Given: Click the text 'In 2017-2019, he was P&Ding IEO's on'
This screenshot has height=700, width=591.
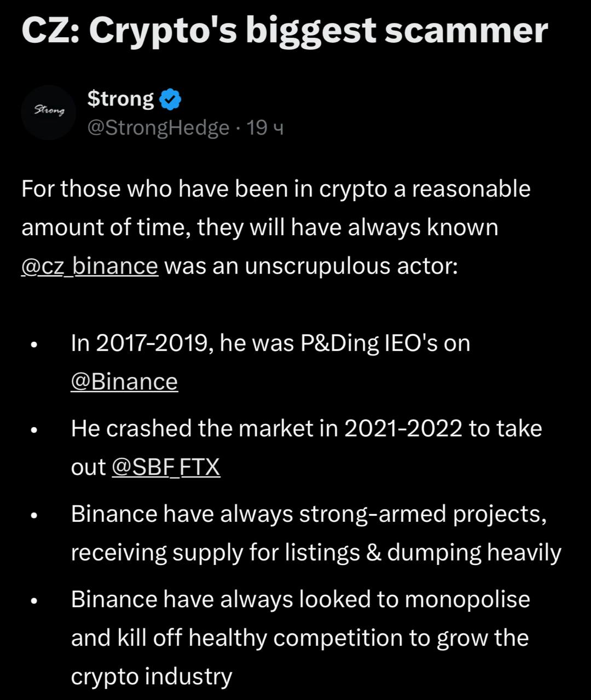Looking at the screenshot, I should pyautogui.click(x=270, y=343).
